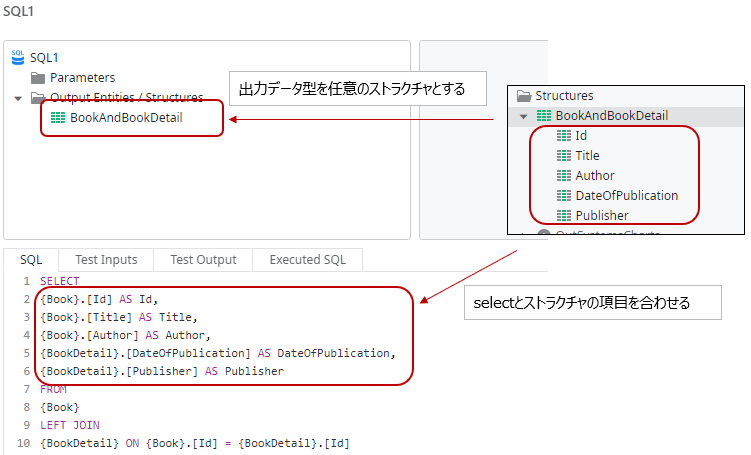Select the Parameters folder label

[83, 78]
